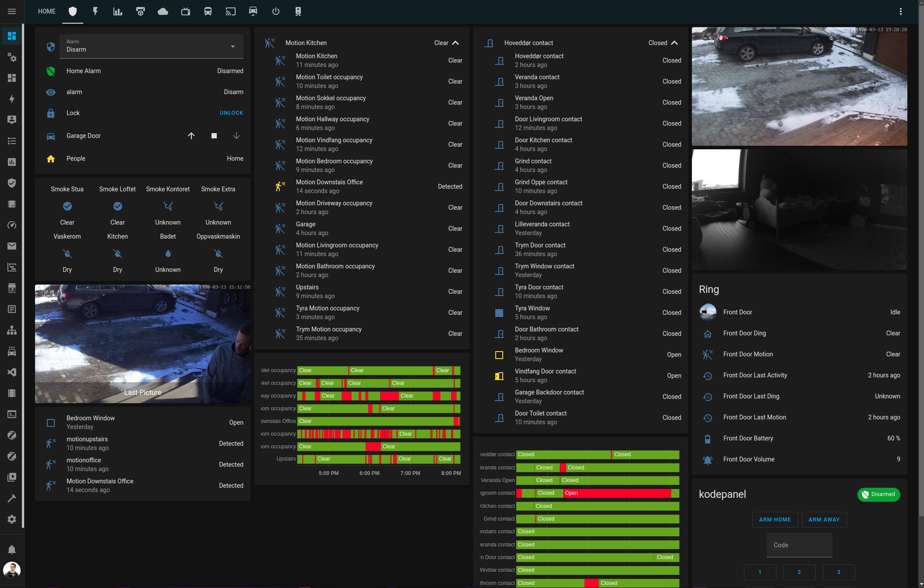This screenshot has width=924, height=588.
Task: Open the cloud weather tab icon
Action: (x=163, y=11)
